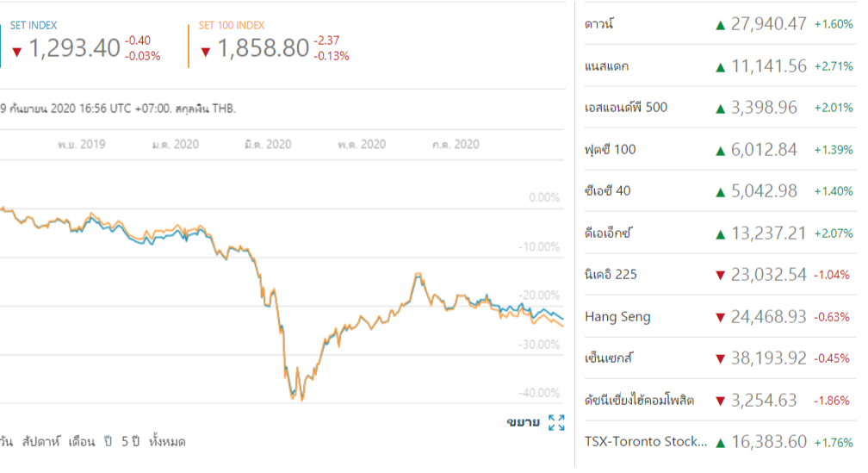The width and height of the screenshot is (868, 473).
Task: Open the SET 100 INDEX title link
Action: tap(231, 26)
